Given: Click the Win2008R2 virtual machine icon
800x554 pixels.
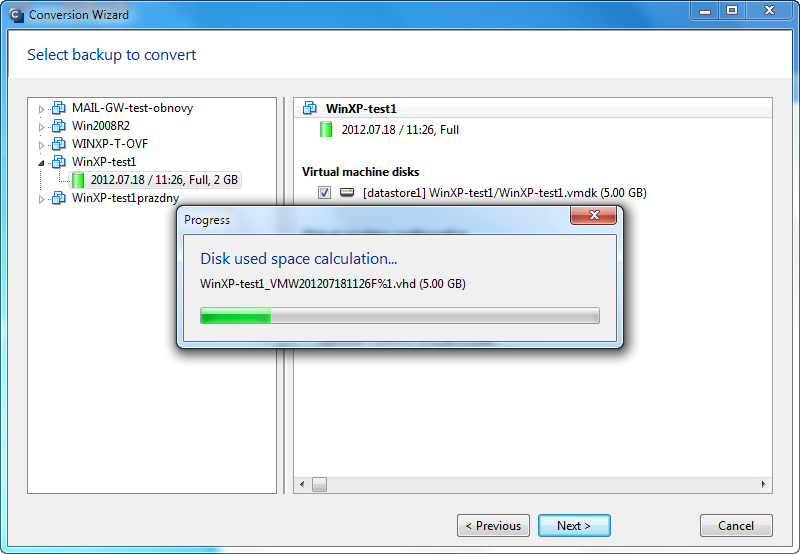Looking at the screenshot, I should (x=59, y=126).
